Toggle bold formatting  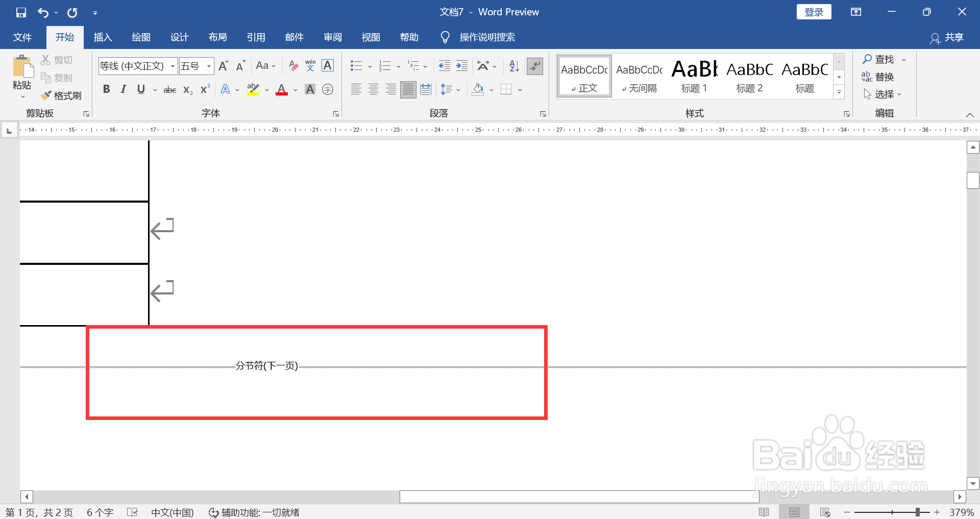(x=106, y=89)
